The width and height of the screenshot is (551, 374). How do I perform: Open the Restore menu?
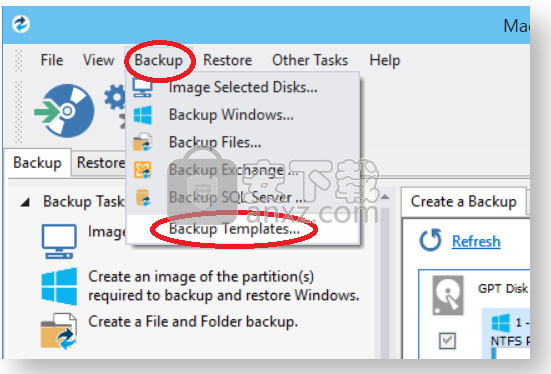(x=227, y=60)
